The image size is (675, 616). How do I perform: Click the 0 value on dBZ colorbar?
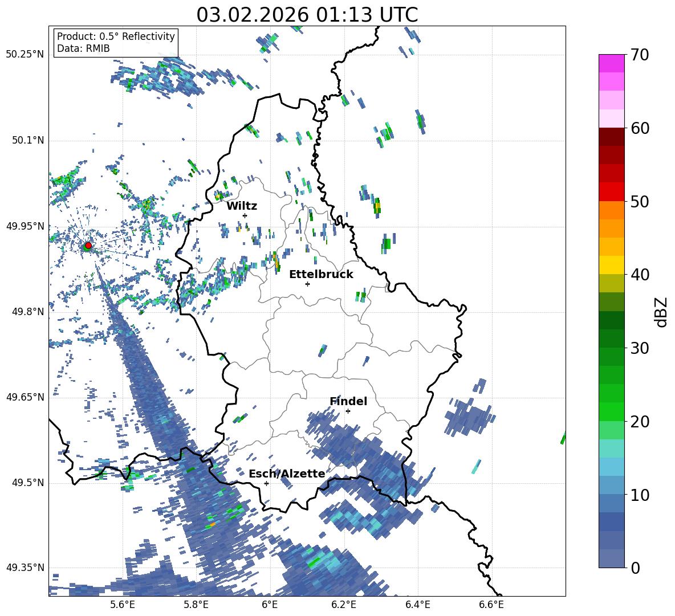click(635, 568)
